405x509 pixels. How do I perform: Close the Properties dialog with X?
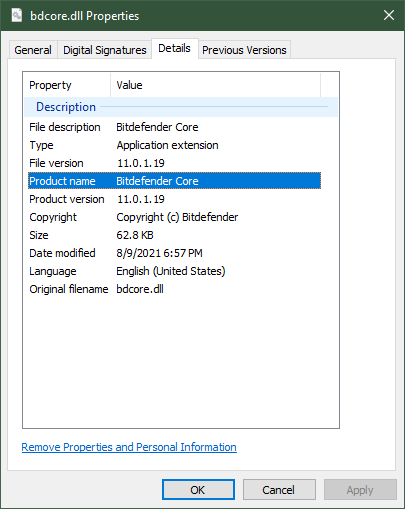(x=389, y=15)
